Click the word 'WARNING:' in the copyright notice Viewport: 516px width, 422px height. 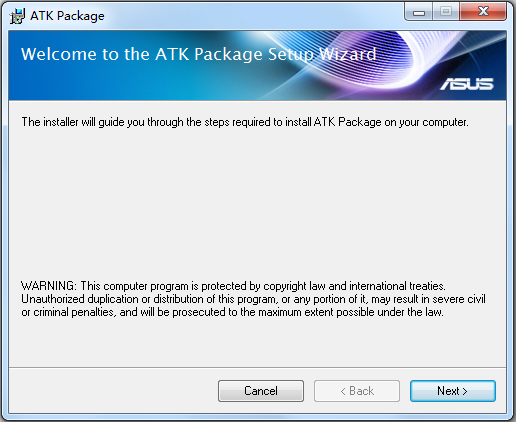pyautogui.click(x=49, y=286)
